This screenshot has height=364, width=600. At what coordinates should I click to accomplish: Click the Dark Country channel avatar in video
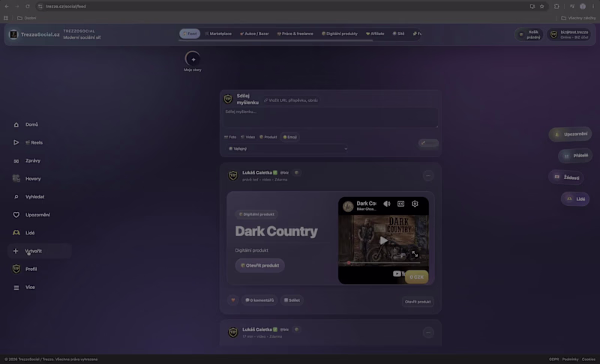click(x=348, y=206)
